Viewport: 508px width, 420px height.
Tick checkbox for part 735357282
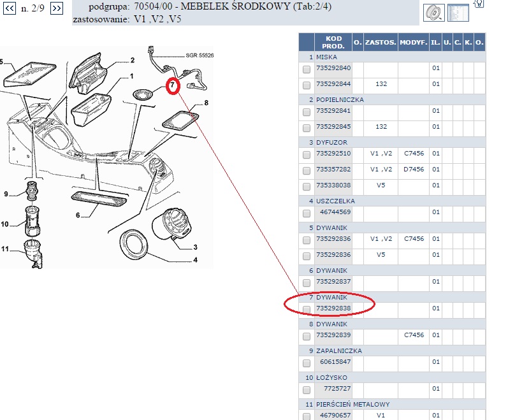307,171
